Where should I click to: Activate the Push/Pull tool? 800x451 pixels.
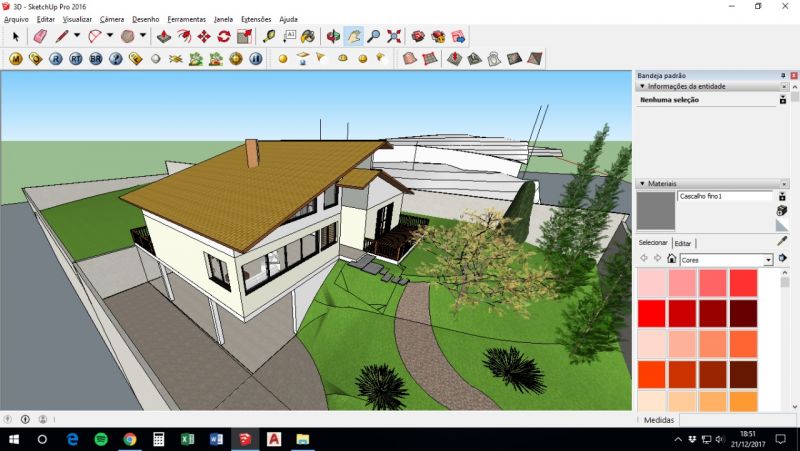tap(164, 36)
